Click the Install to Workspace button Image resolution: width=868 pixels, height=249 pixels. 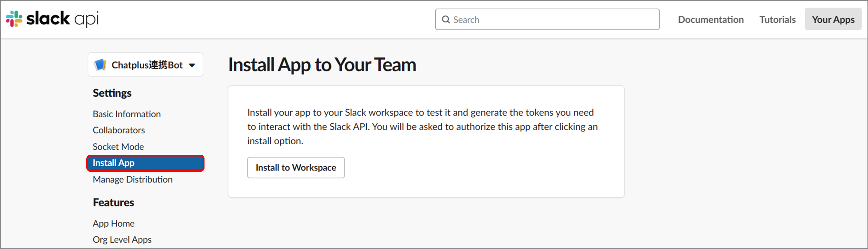tap(296, 167)
